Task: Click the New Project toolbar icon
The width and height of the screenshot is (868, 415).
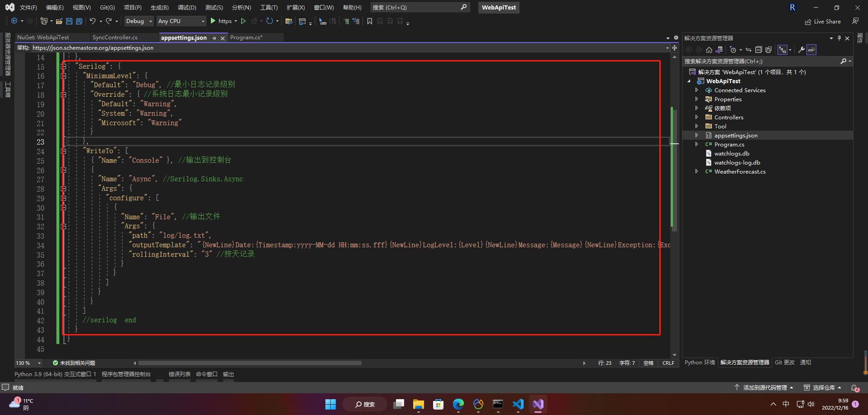Action: click(x=44, y=21)
